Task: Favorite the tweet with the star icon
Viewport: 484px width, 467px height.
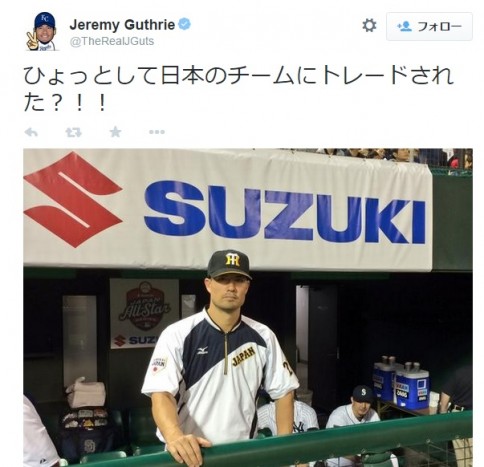Action: [115, 132]
